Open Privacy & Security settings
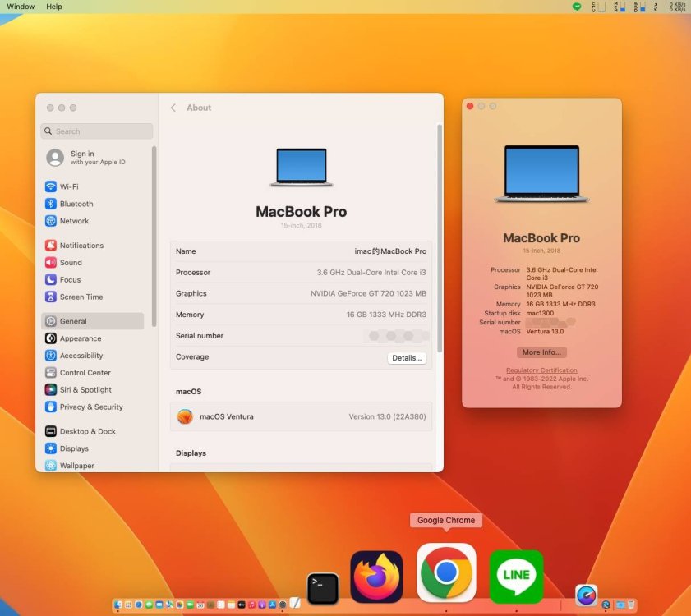The height and width of the screenshot is (616, 691). (x=93, y=407)
